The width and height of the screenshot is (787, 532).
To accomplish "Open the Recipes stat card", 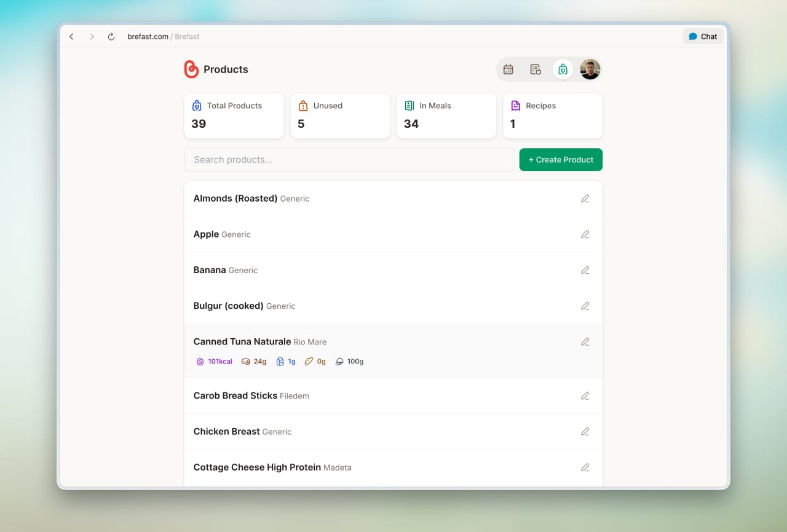I will point(553,116).
